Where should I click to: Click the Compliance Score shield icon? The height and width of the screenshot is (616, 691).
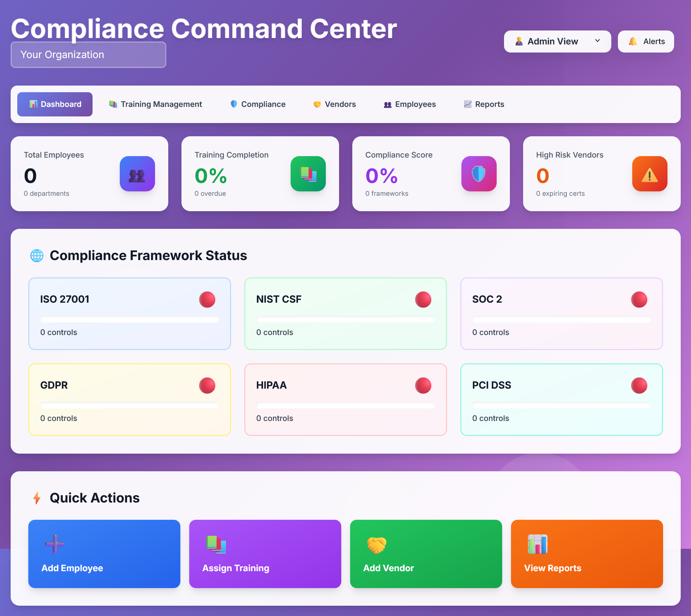(x=479, y=174)
